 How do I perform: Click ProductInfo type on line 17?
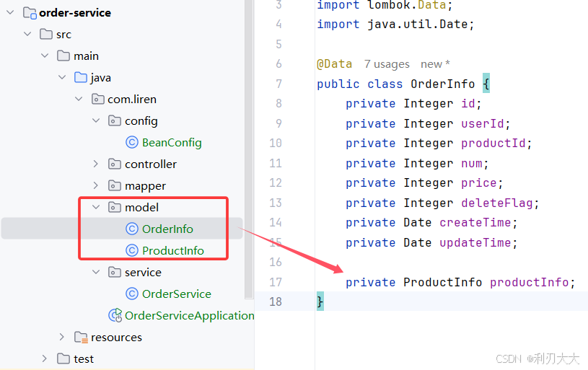point(442,282)
